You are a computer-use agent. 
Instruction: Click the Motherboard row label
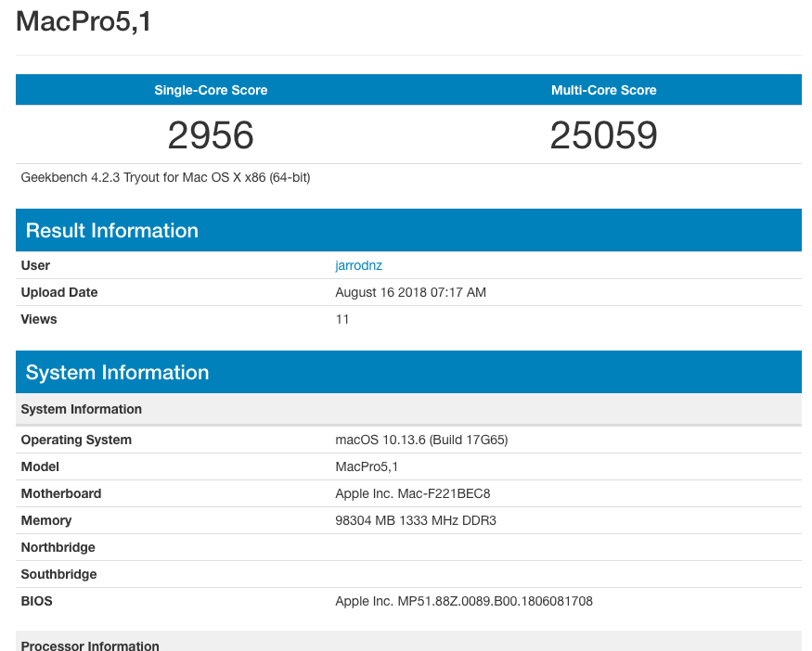click(61, 493)
